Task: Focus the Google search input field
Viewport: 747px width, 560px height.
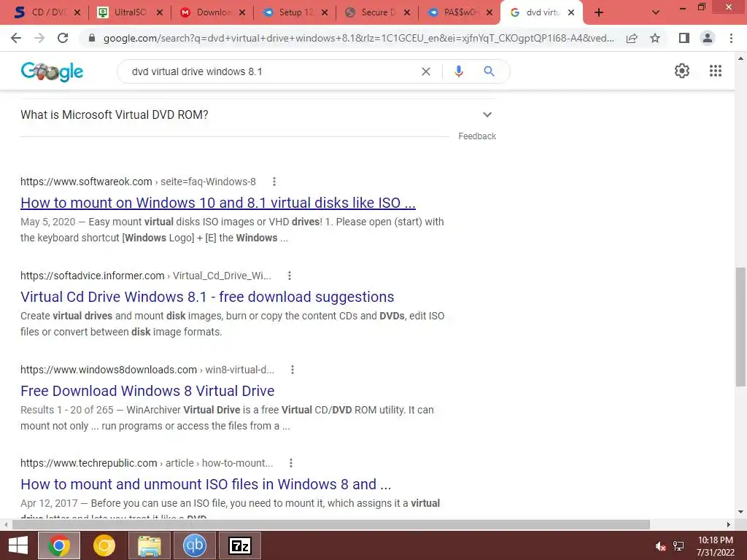Action: [271, 71]
